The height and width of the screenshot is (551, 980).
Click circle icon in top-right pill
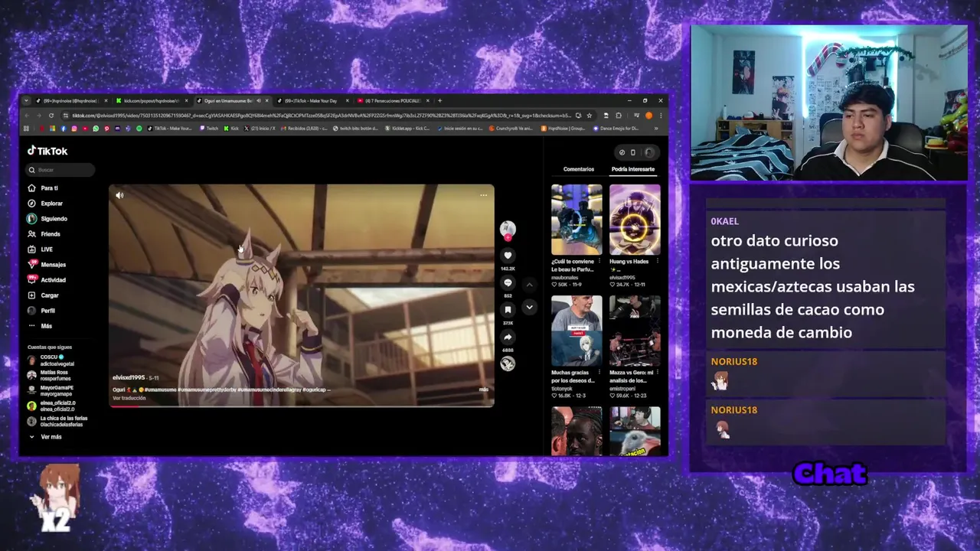[622, 152]
